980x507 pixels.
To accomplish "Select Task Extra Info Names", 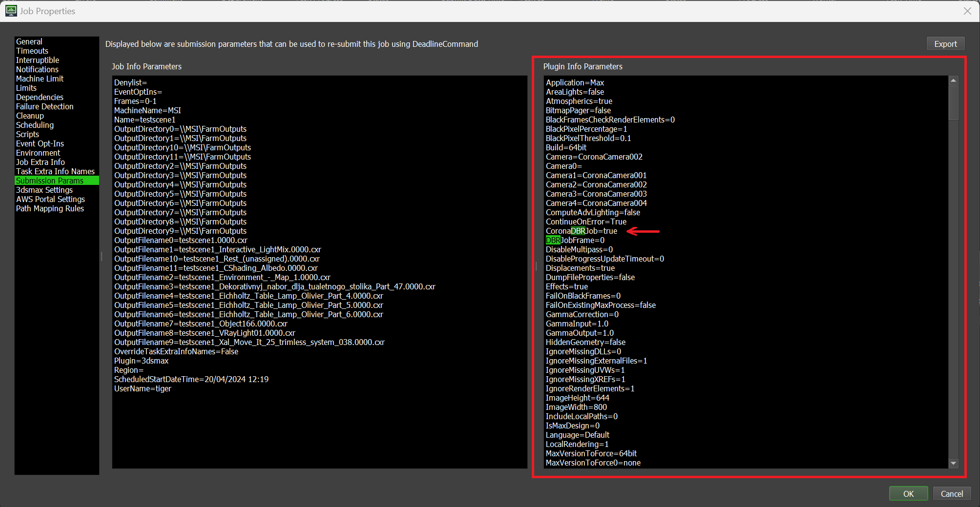I will point(56,171).
